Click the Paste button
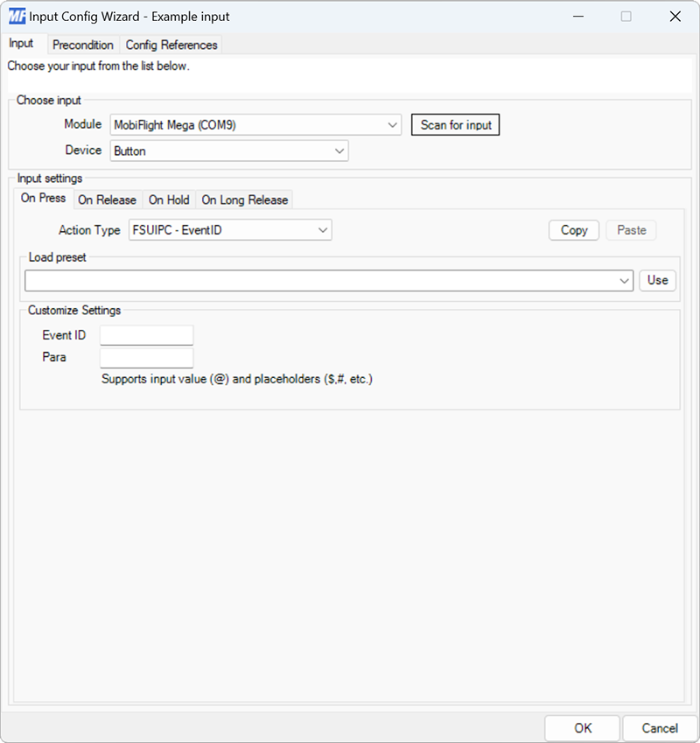This screenshot has height=743, width=700. (631, 229)
